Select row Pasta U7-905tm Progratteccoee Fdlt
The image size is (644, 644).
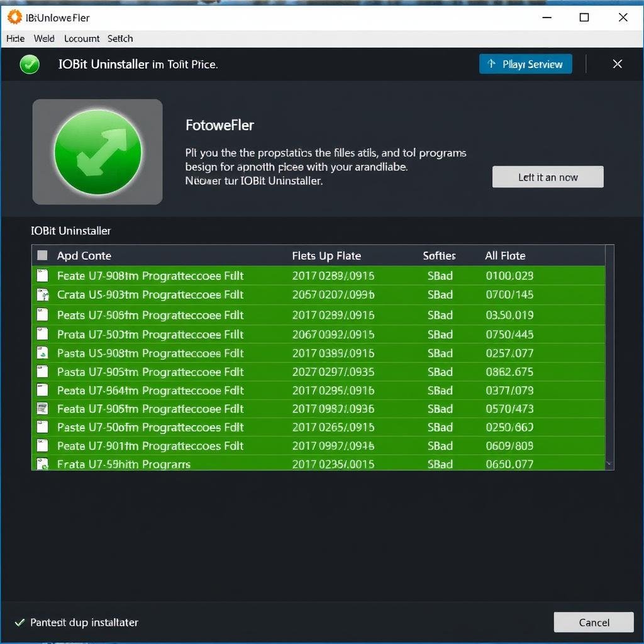coord(318,372)
